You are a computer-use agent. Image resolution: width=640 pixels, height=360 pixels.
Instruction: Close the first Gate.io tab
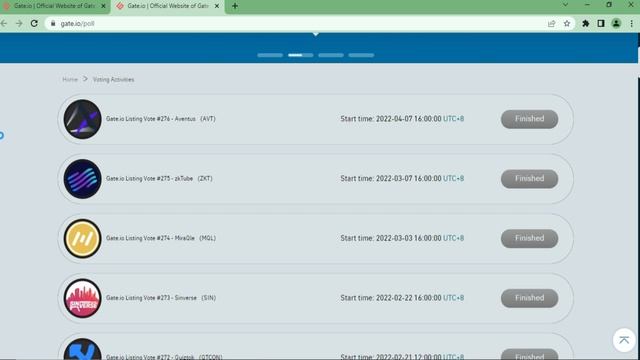(x=103, y=6)
